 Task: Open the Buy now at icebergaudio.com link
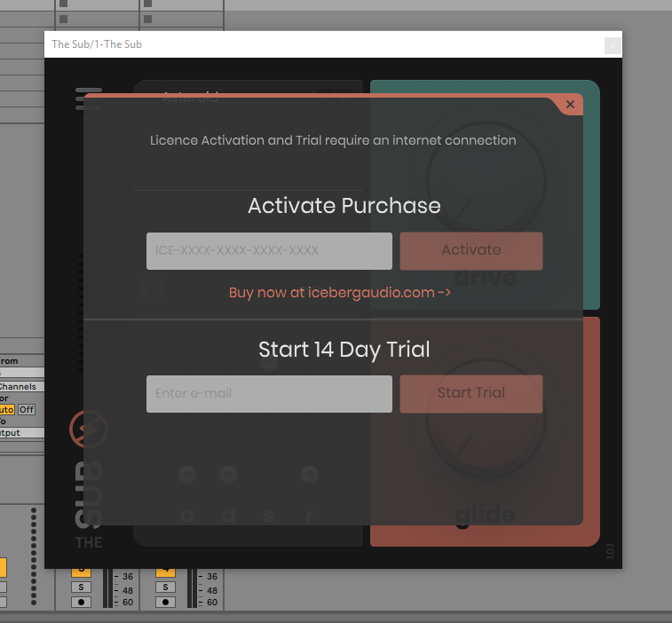[339, 293]
